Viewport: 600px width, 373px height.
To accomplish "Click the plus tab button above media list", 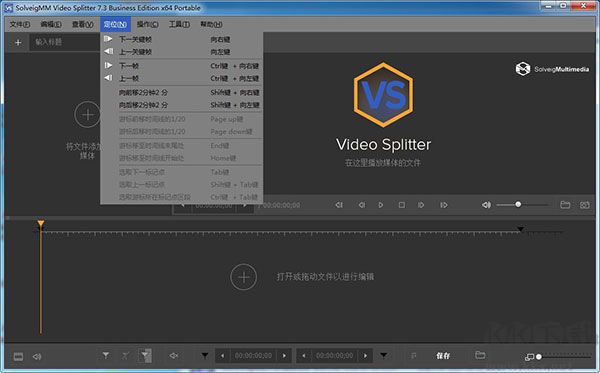I will [x=18, y=42].
